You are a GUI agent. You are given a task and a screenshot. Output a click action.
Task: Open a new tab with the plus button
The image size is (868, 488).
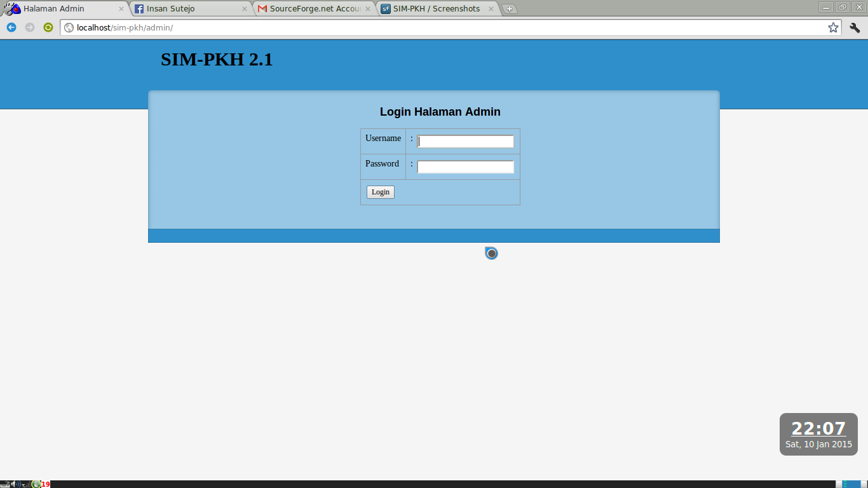point(510,9)
